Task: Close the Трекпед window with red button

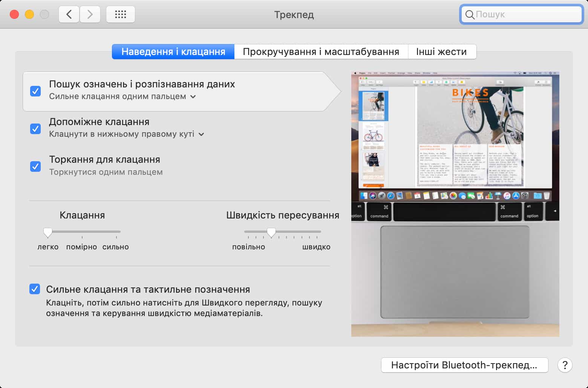Action: [14, 15]
